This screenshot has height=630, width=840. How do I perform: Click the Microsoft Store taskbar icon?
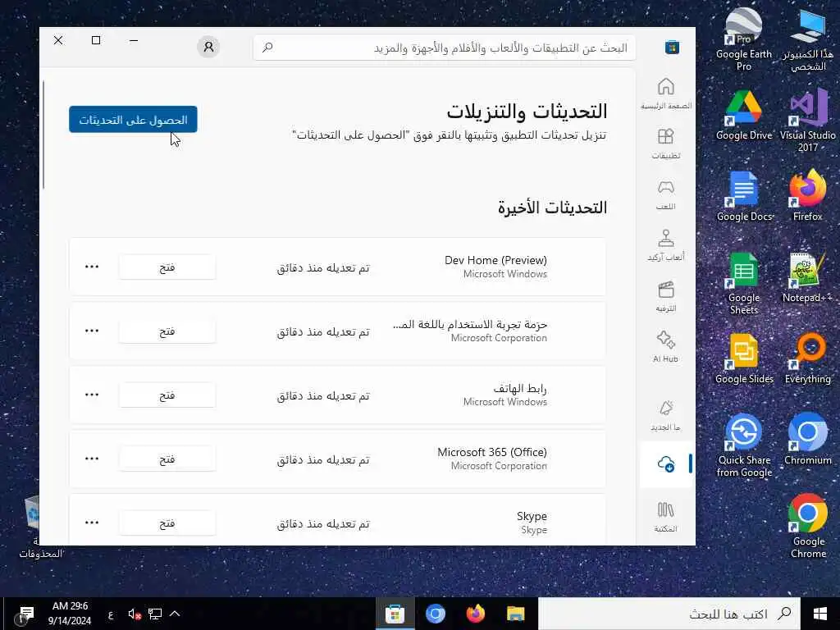click(x=395, y=614)
